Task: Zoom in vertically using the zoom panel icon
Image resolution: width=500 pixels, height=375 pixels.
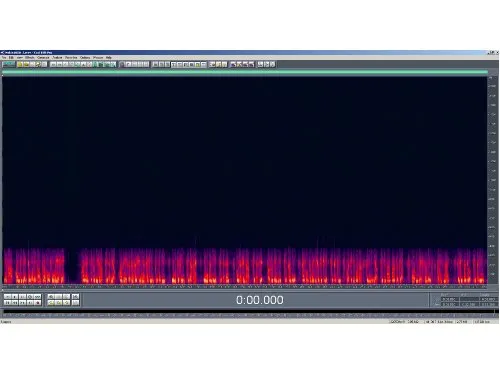Action: 76,296
